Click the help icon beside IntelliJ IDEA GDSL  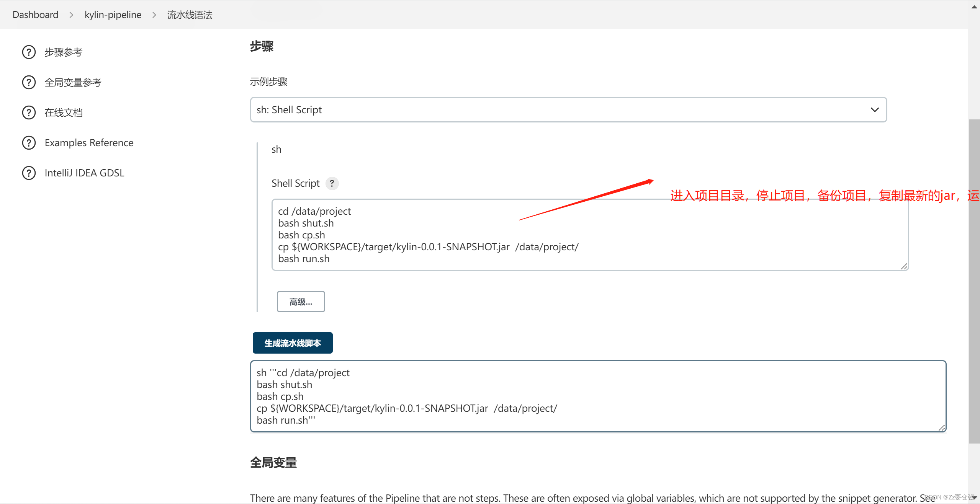coord(28,173)
